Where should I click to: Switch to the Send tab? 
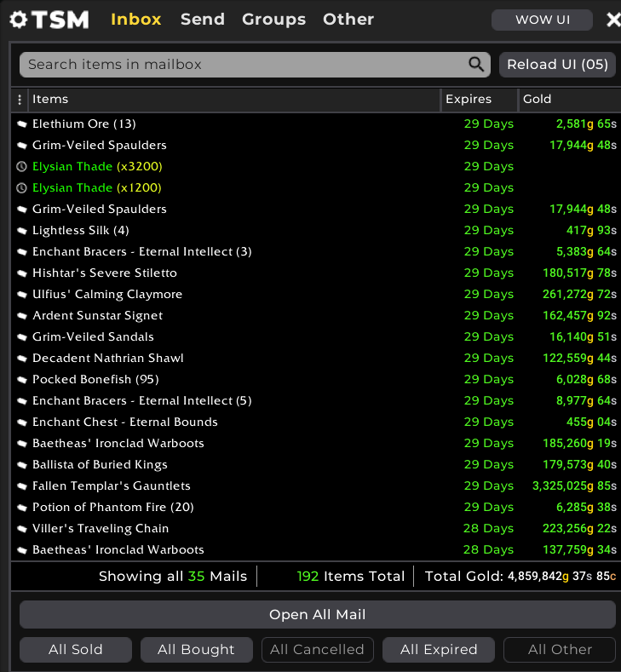tap(203, 20)
